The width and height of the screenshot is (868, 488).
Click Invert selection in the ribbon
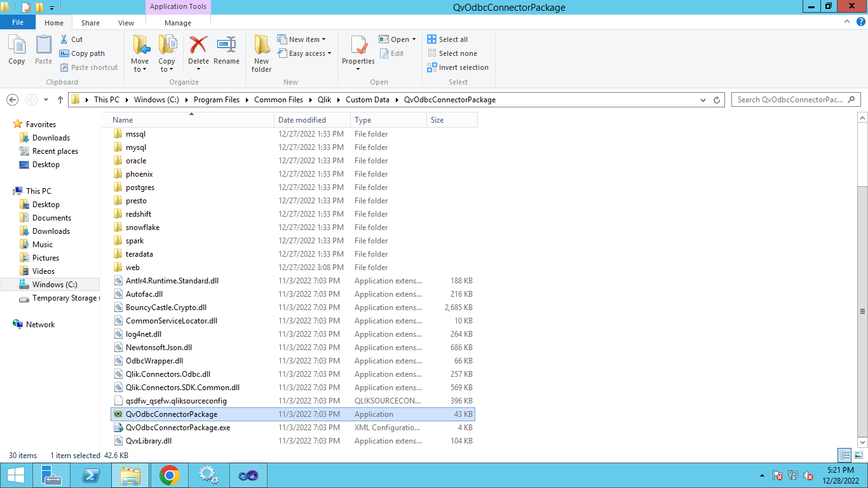(x=458, y=67)
